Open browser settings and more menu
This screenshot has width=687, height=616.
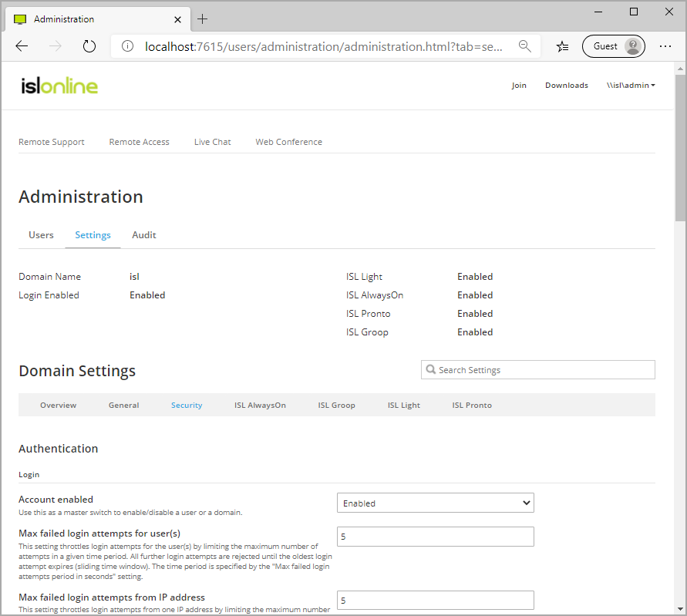(665, 46)
